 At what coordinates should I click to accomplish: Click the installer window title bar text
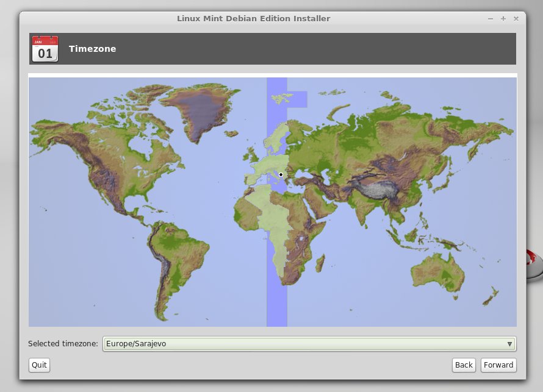(x=253, y=18)
